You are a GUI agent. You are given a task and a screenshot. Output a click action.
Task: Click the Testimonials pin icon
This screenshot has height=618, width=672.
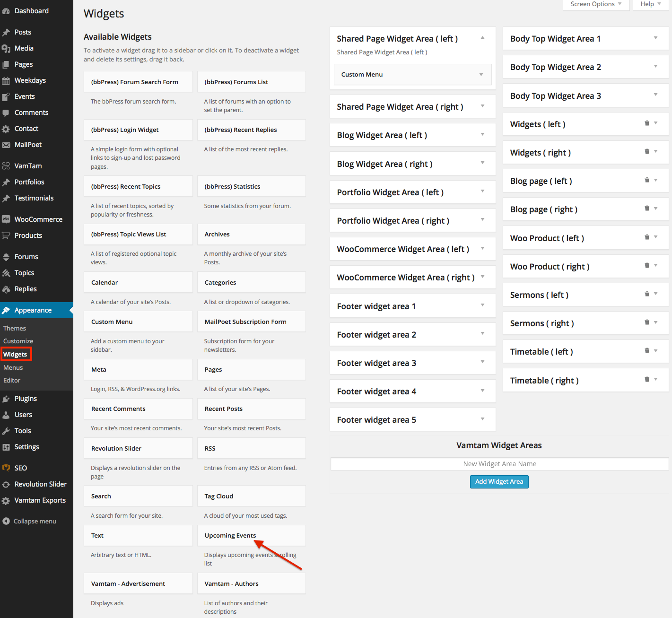click(6, 198)
